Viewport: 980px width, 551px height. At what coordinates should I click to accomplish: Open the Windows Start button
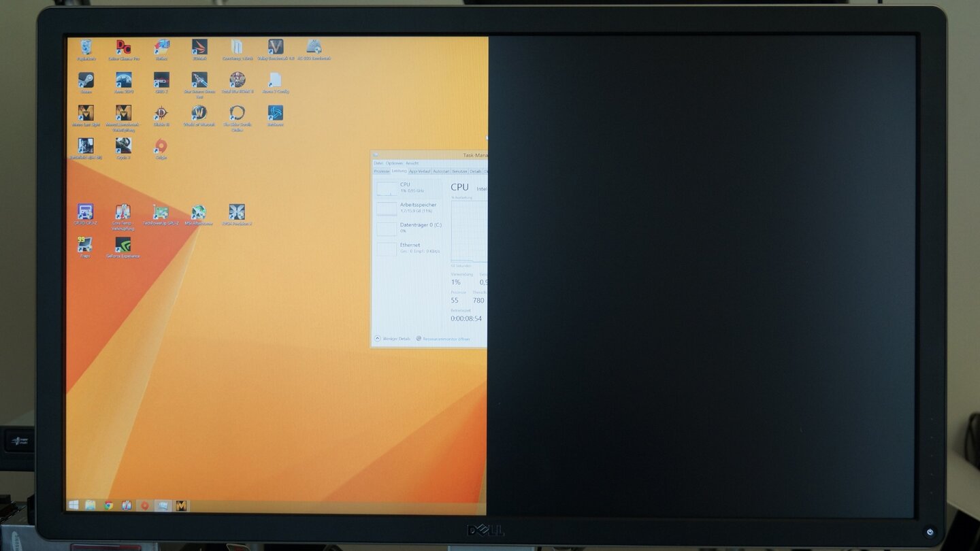[73, 505]
